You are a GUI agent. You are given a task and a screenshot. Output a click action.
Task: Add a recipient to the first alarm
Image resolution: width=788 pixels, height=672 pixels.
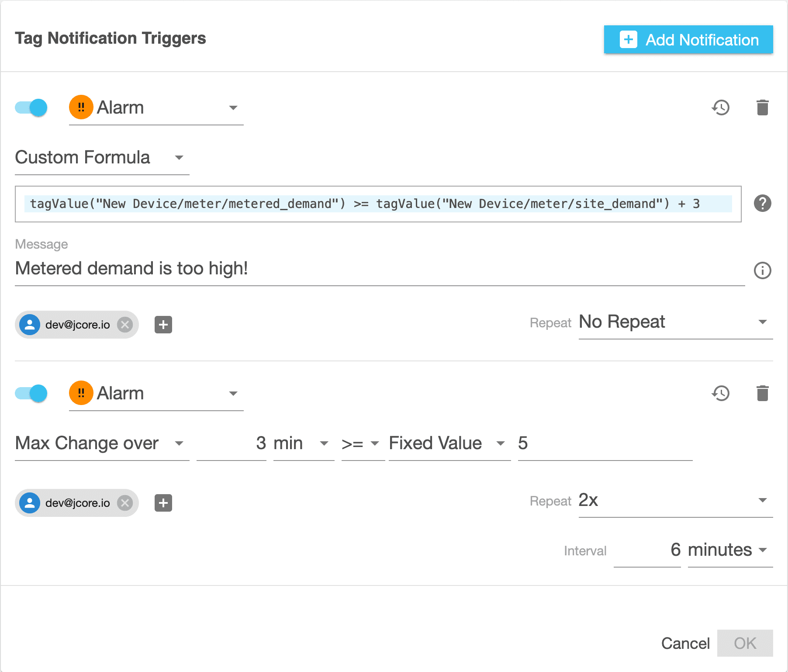[163, 325]
